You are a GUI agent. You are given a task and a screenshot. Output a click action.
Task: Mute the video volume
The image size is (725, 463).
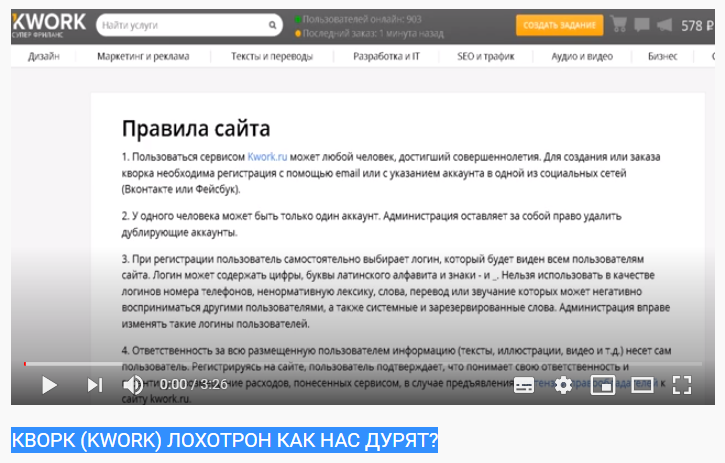[x=134, y=385]
